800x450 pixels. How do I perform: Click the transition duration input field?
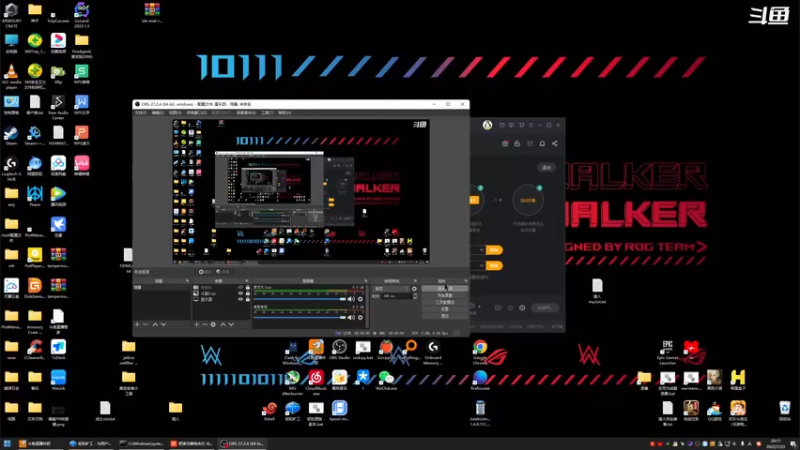point(396,296)
